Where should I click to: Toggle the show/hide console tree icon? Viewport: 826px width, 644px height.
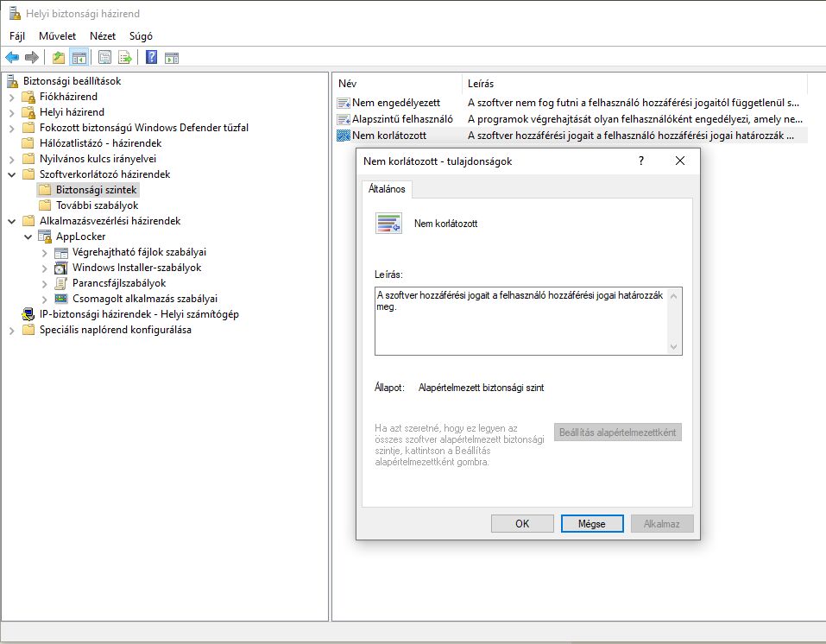tap(79, 58)
